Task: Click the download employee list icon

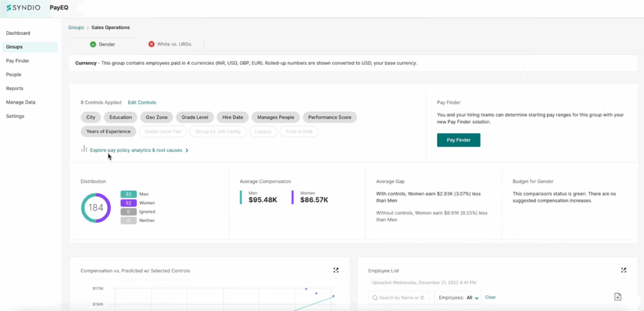Action: (618, 297)
